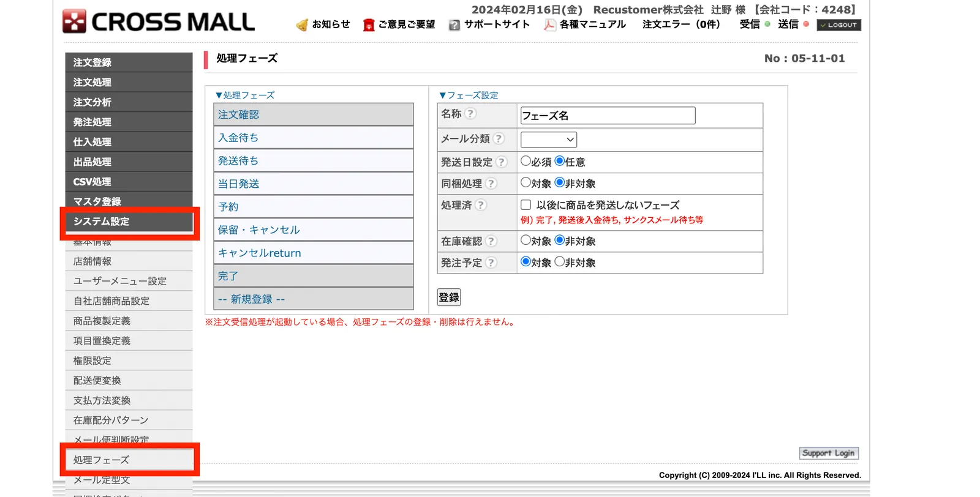
Task: Open 支払方法変換 submenu item
Action: pyautogui.click(x=129, y=400)
